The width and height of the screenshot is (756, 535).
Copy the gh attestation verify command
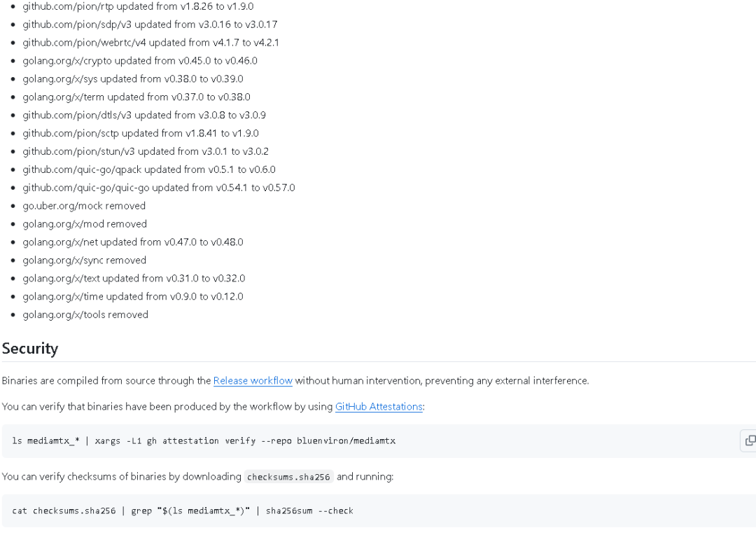[749, 440]
